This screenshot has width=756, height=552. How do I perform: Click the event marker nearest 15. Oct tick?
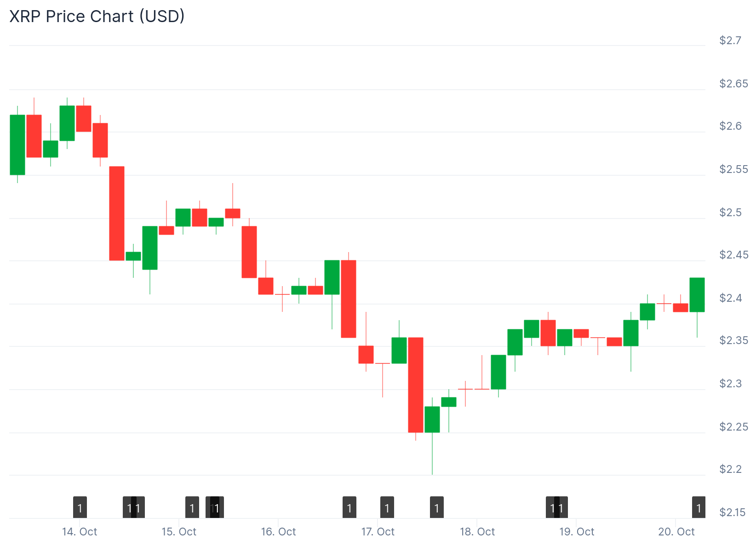pos(192,507)
